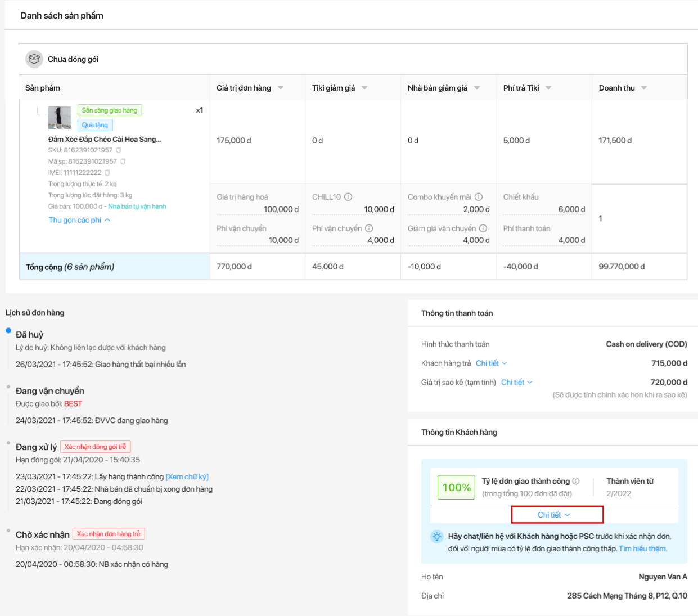The width and height of the screenshot is (698, 616).
Task: Click the Quà tặng tag
Action: [x=95, y=125]
